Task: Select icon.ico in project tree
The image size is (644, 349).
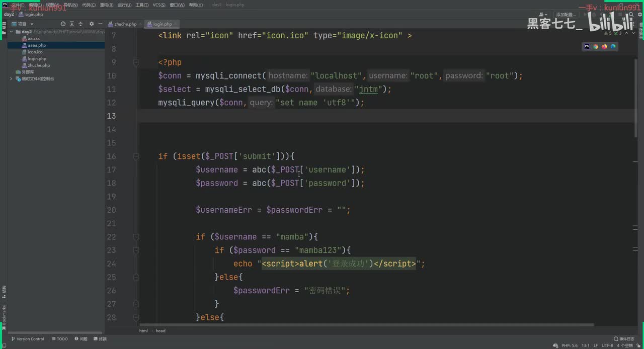Action: click(x=35, y=52)
